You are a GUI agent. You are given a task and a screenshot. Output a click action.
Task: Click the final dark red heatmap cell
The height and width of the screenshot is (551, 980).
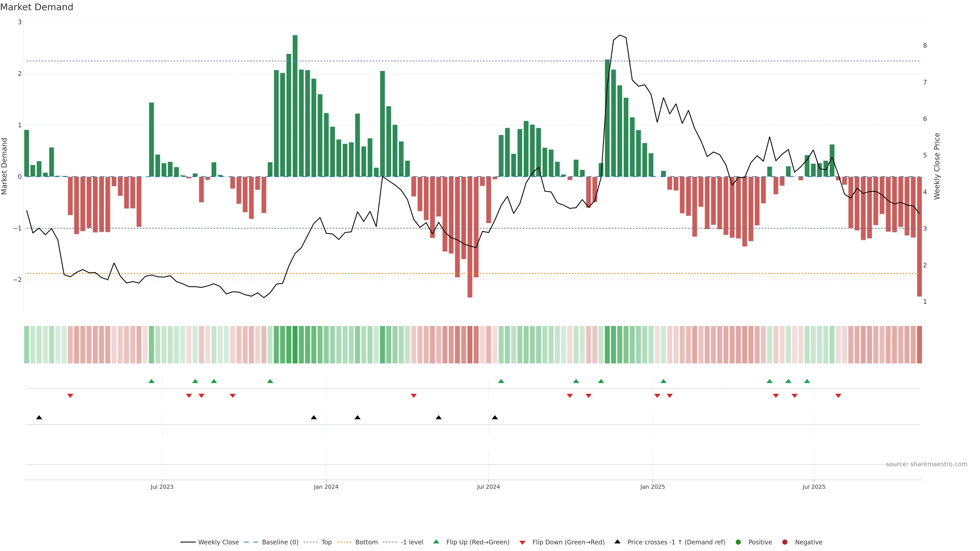coord(920,345)
